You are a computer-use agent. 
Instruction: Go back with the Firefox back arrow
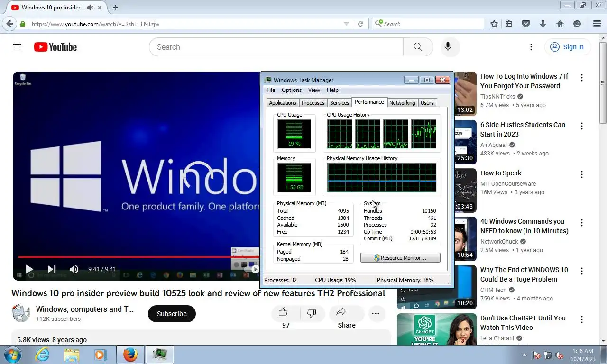point(9,24)
